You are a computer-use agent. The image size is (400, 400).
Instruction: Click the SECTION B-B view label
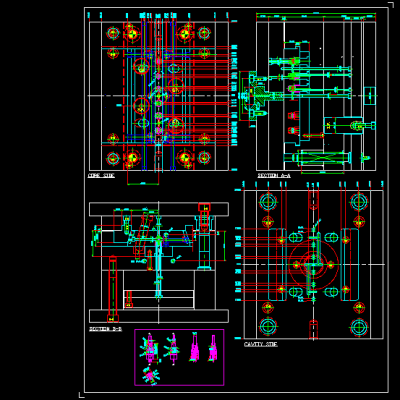[x=105, y=329]
